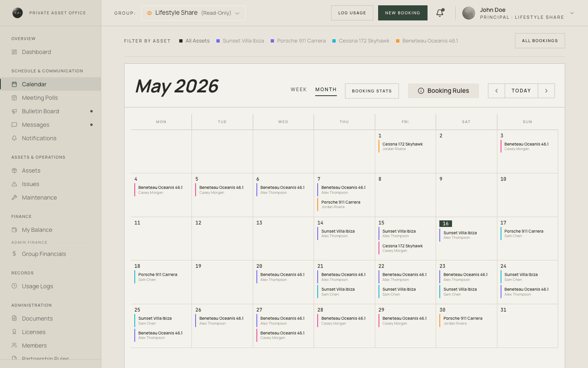
Task: Click the My Balance wallet icon
Action: point(14,230)
